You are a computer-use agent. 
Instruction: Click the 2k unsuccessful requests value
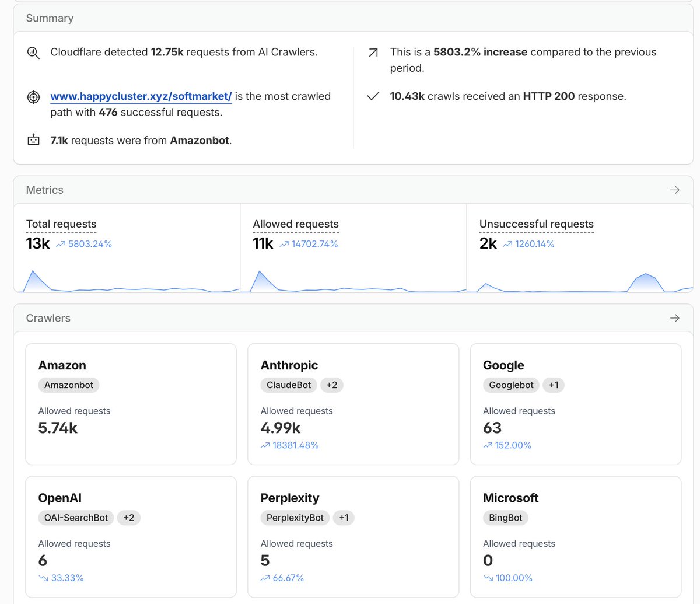(x=488, y=243)
